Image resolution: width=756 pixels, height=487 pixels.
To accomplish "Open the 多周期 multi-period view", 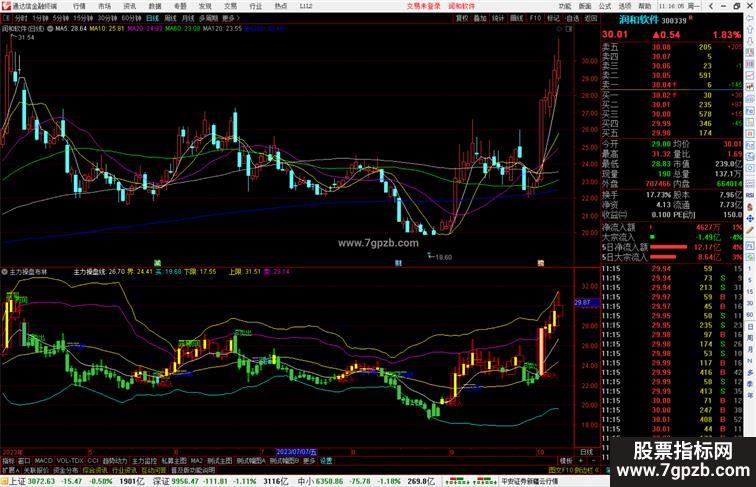I will pyautogui.click(x=208, y=18).
